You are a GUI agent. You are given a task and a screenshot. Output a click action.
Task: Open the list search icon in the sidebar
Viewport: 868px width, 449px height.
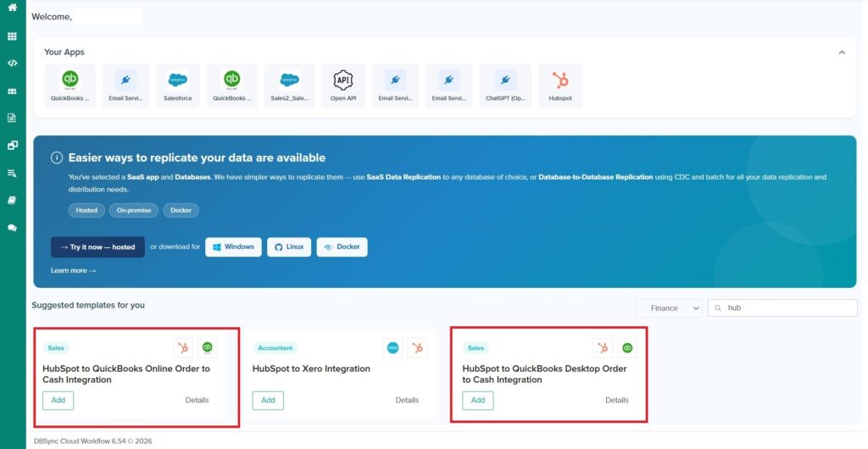pyautogui.click(x=12, y=173)
